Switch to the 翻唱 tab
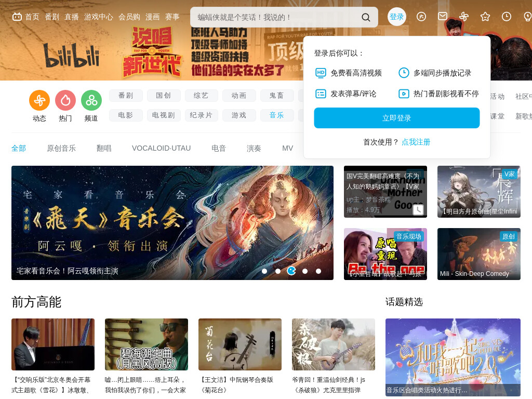This screenshot has height=399, width=532. 104,148
